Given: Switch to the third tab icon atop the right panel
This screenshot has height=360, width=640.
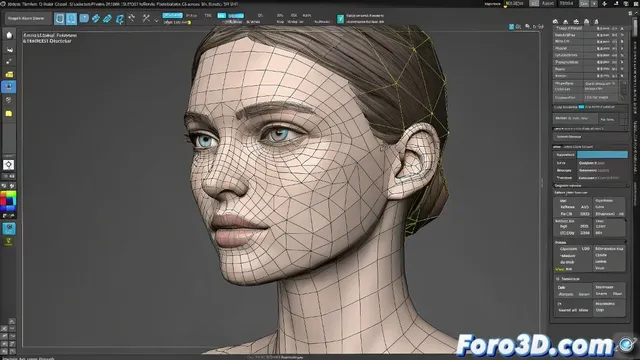Looking at the screenshot, I should pyautogui.click(x=576, y=21).
